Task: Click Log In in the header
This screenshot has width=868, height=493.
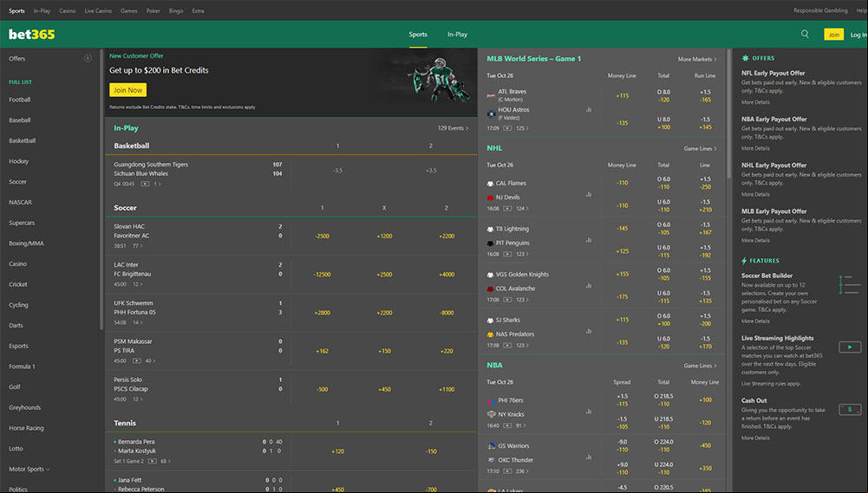Action: 858,35
